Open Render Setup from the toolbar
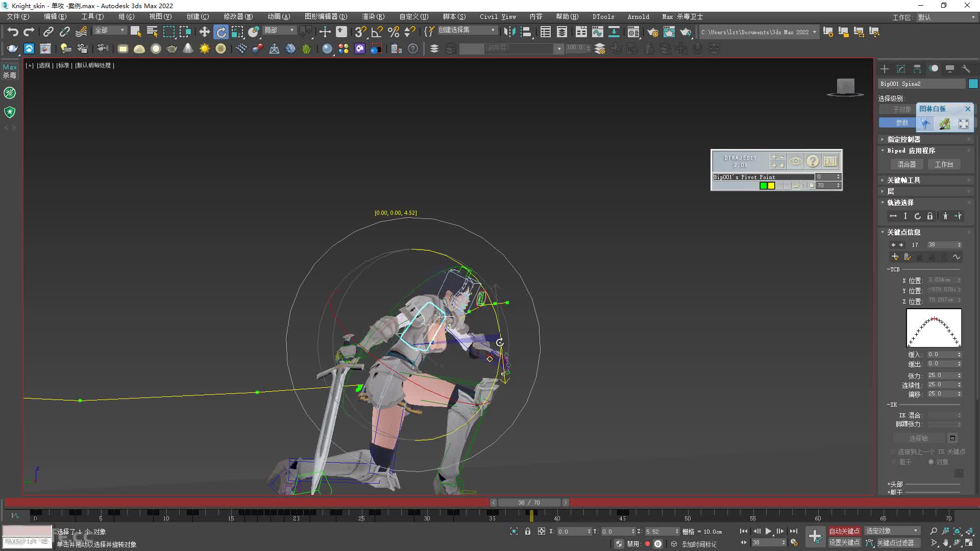Viewport: 980px width, 551px height. [x=653, y=32]
